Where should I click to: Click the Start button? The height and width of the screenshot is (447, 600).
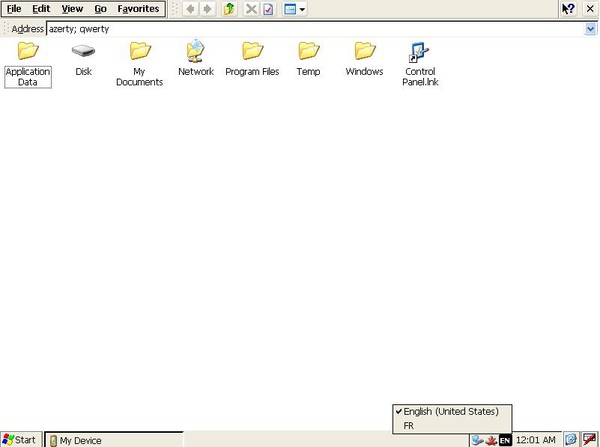point(20,439)
